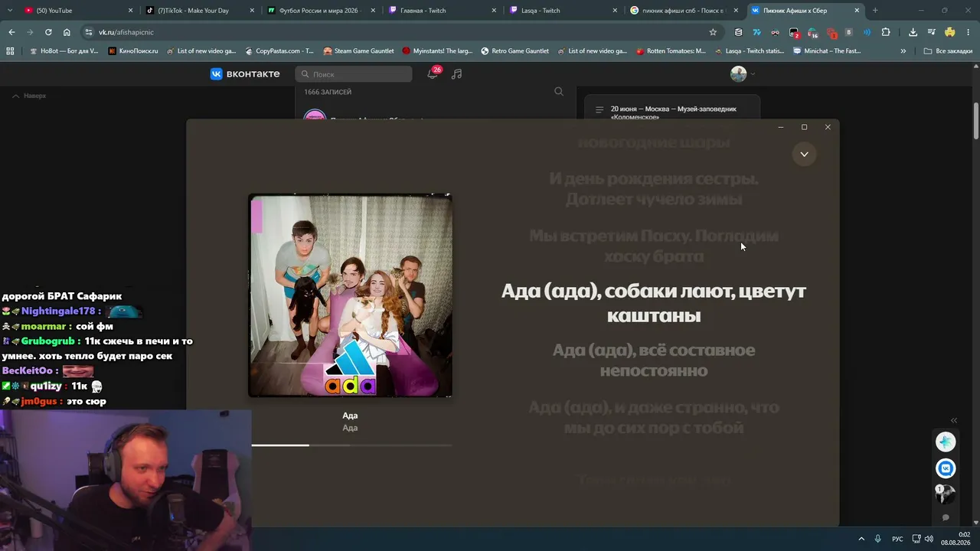
Task: Open the browser Extensions puzzle icon
Action: [x=886, y=32]
